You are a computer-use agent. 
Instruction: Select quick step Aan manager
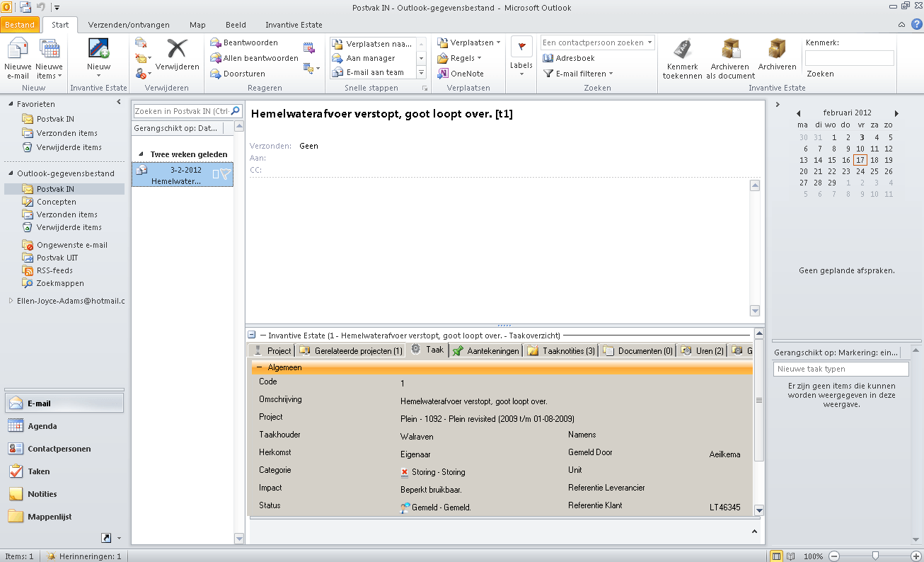[372, 58]
